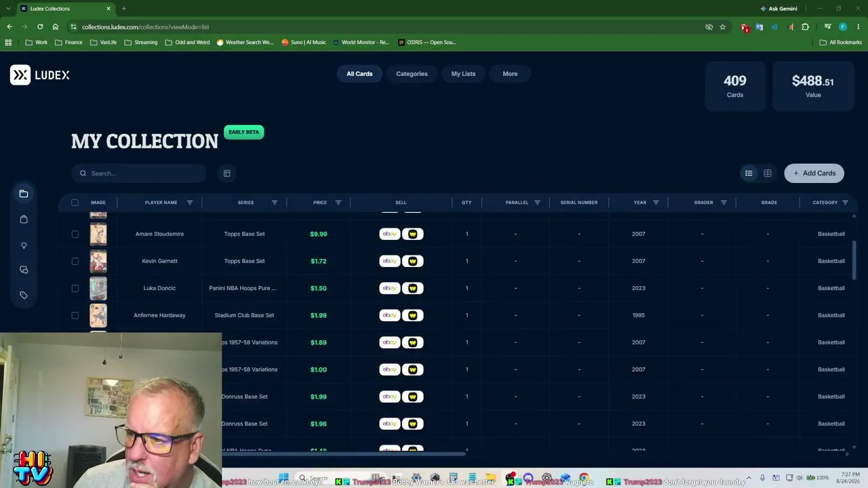Click the collection search field
Screen dimensions: 868x488
pos(139,174)
